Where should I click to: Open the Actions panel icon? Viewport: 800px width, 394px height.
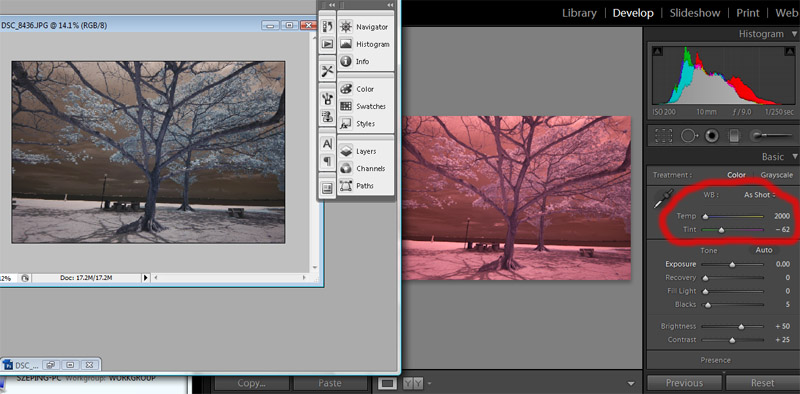point(327,44)
